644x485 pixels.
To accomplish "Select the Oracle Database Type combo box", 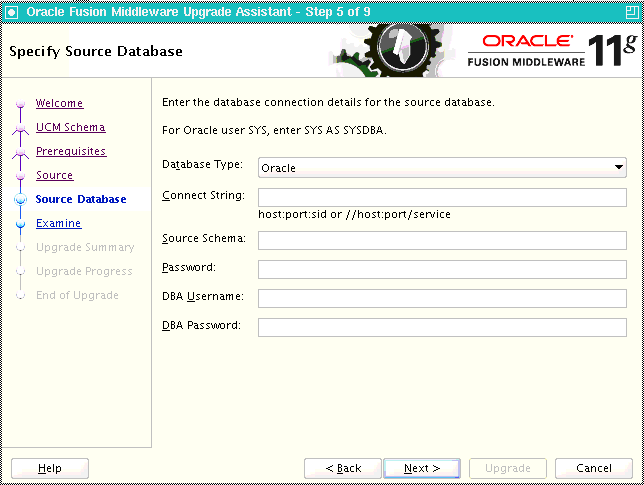I will click(x=442, y=168).
